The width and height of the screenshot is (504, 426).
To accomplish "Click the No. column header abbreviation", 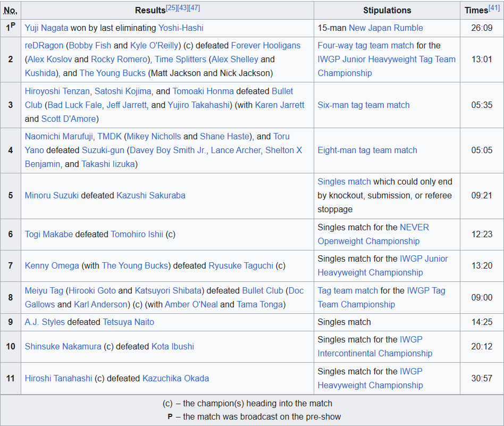I will (10, 10).
